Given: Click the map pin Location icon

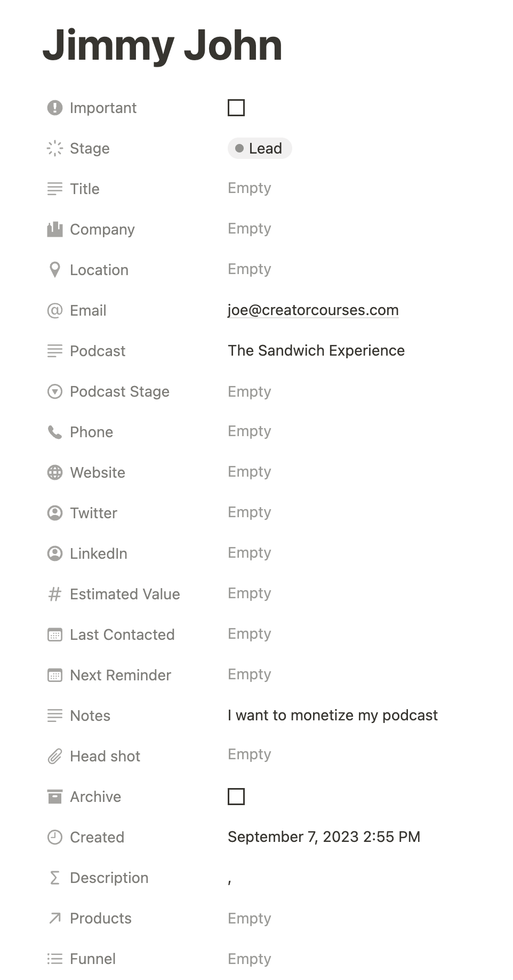Looking at the screenshot, I should point(55,270).
